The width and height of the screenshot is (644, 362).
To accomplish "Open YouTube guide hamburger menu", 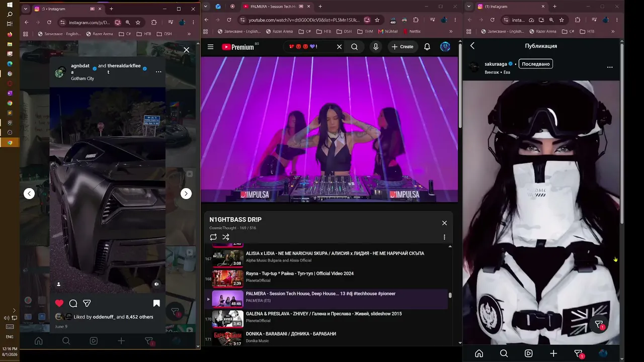I will click(210, 47).
